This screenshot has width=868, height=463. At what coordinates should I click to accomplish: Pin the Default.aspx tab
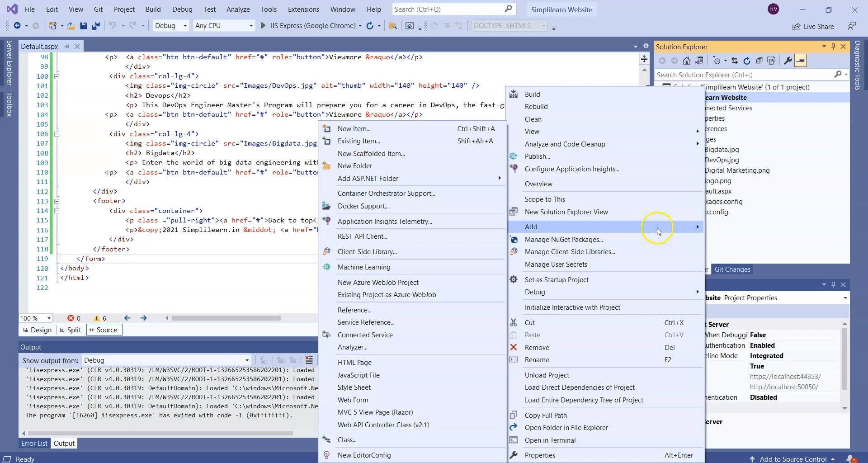tap(67, 46)
